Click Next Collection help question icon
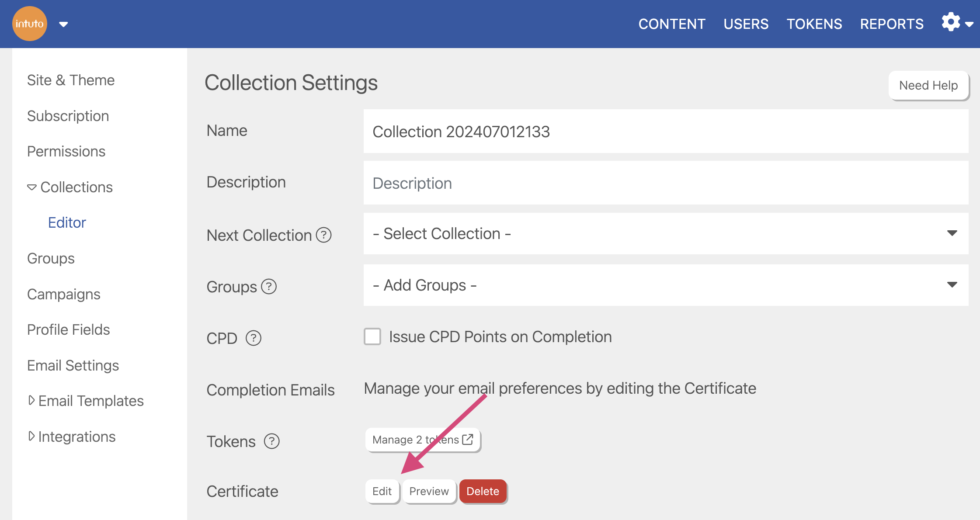This screenshot has width=980, height=520. click(x=324, y=235)
